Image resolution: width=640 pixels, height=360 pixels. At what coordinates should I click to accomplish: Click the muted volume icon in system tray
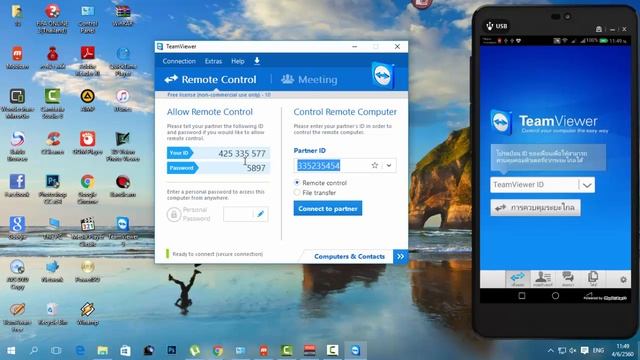pyautogui.click(x=573, y=350)
